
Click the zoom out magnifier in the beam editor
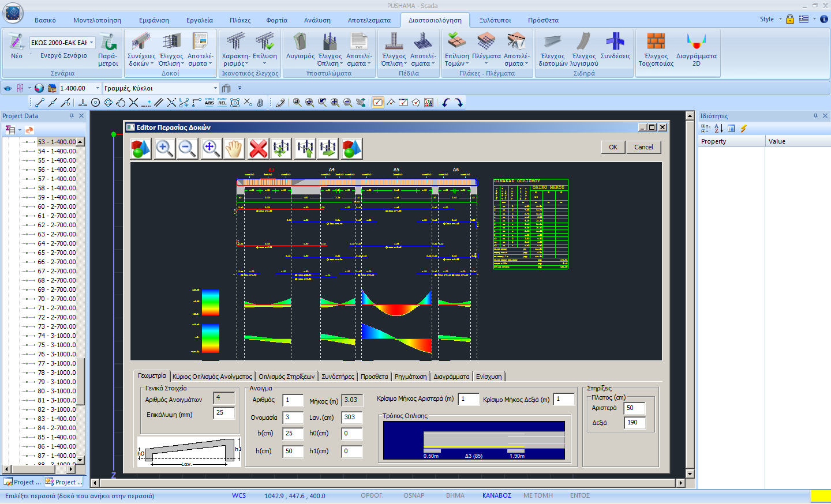[188, 148]
